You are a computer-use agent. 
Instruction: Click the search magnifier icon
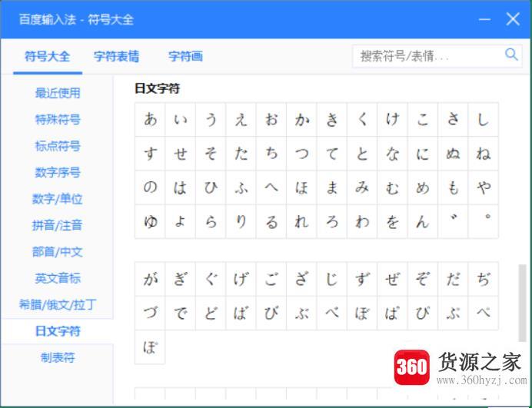(511, 55)
